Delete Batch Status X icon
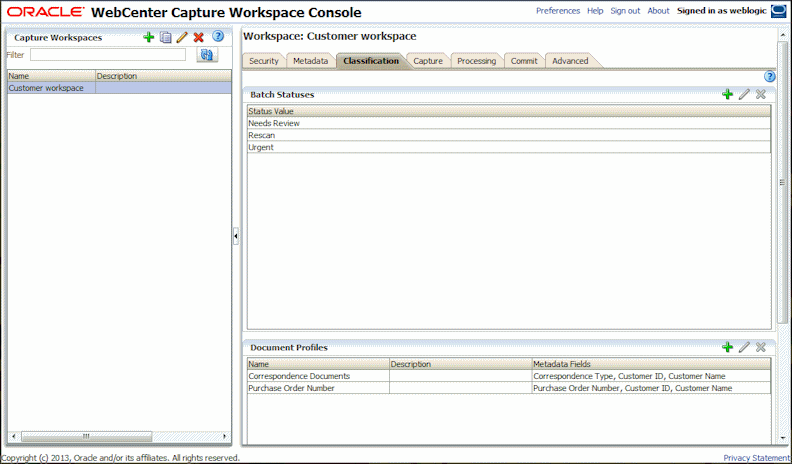Screen dimensions: 792x464 pos(761,94)
